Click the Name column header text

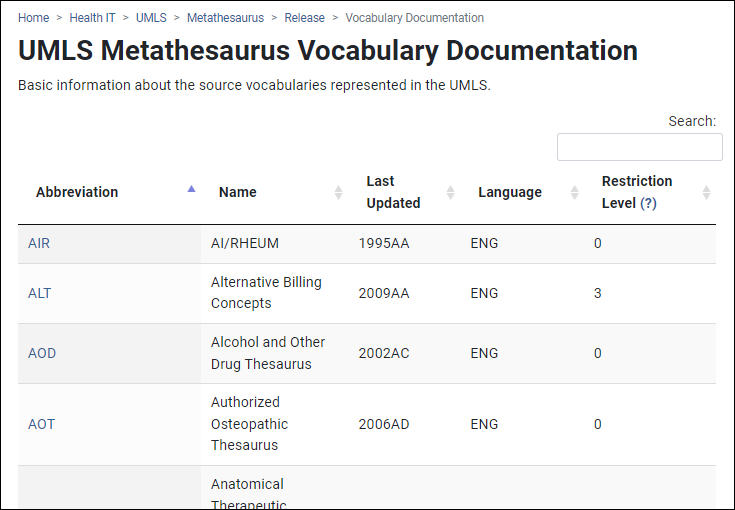coord(238,192)
